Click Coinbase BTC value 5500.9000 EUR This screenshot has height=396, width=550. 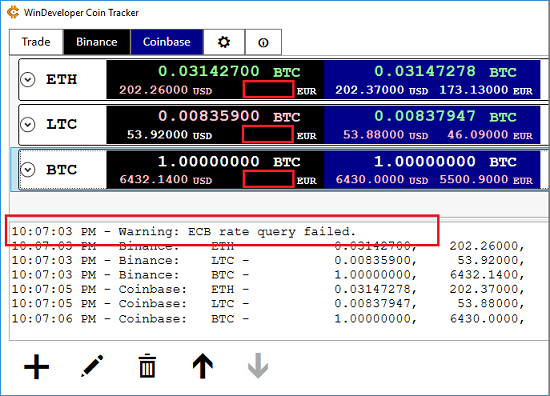point(486,180)
